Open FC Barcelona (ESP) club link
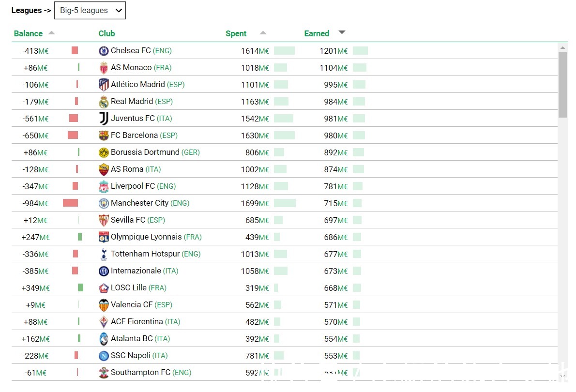This screenshot has width=576, height=392. coord(144,135)
